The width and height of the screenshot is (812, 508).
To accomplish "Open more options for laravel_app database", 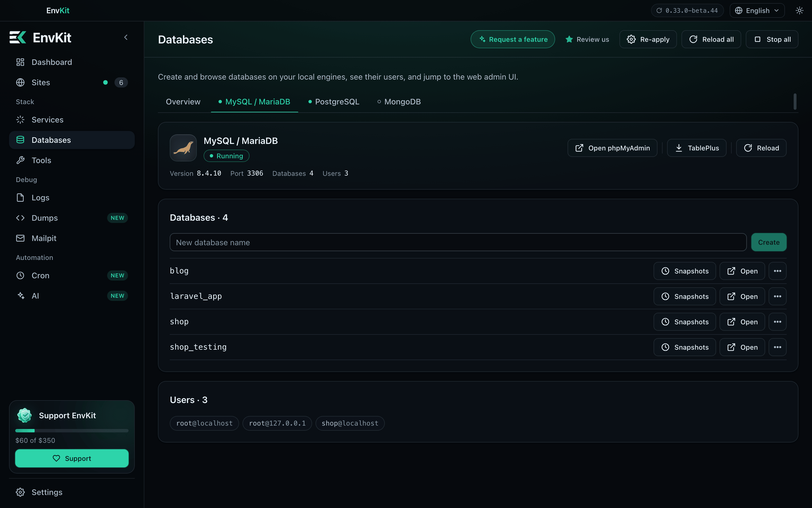I will point(777,296).
